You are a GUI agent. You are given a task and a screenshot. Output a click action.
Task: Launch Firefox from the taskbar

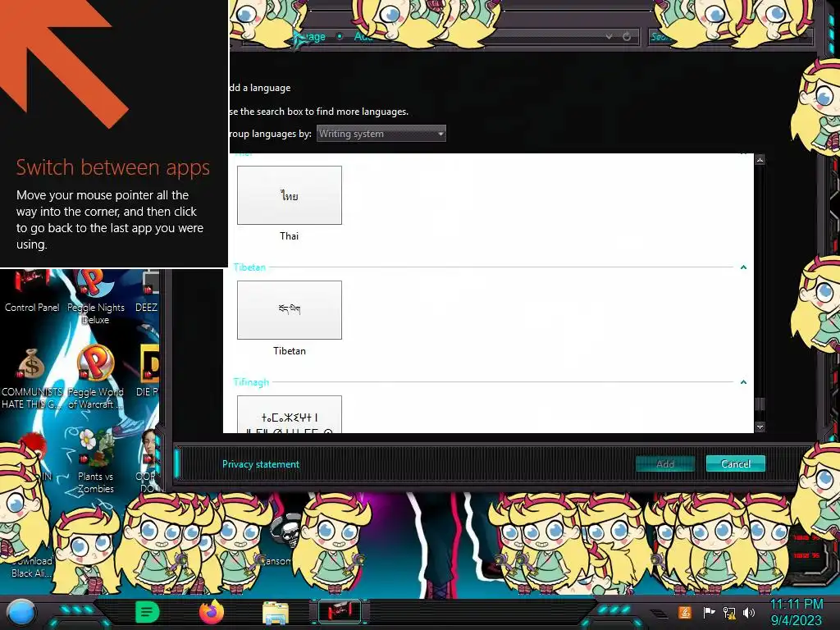tap(212, 612)
